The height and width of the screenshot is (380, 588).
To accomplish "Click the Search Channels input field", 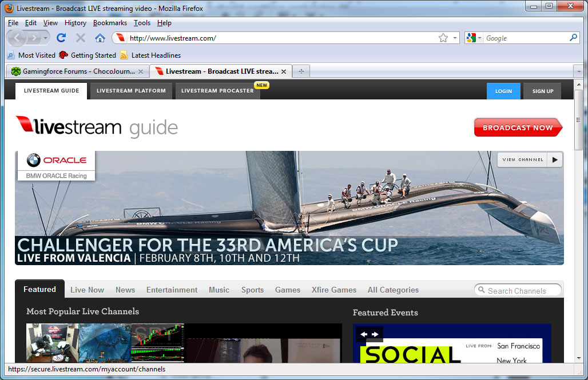I will [518, 290].
